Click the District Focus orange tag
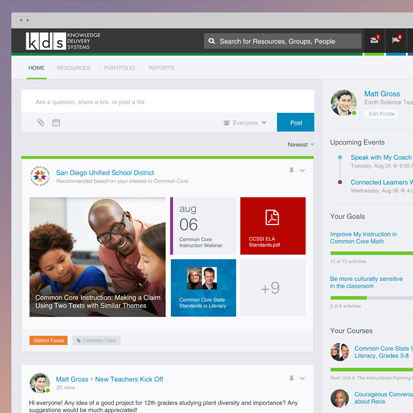 pyautogui.click(x=49, y=340)
